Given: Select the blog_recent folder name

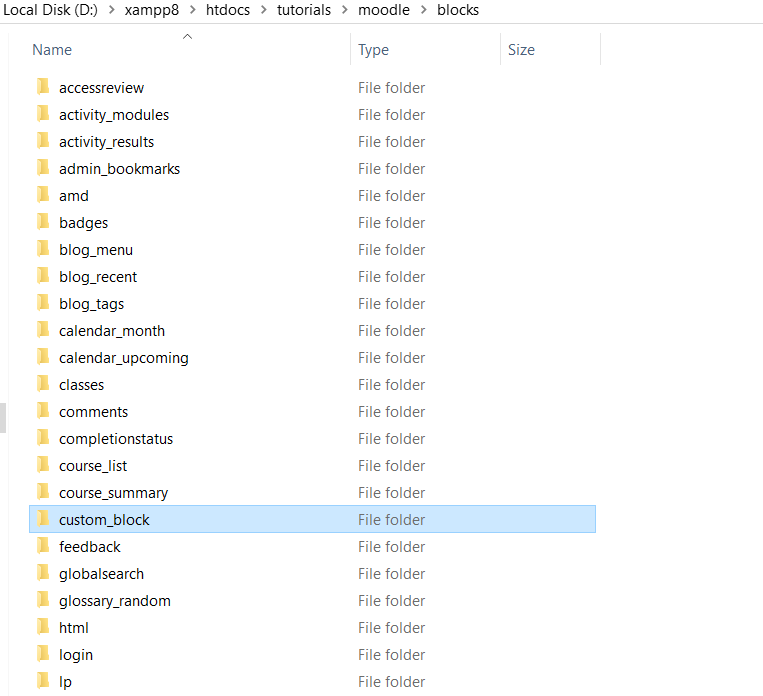Looking at the screenshot, I should click(98, 277).
